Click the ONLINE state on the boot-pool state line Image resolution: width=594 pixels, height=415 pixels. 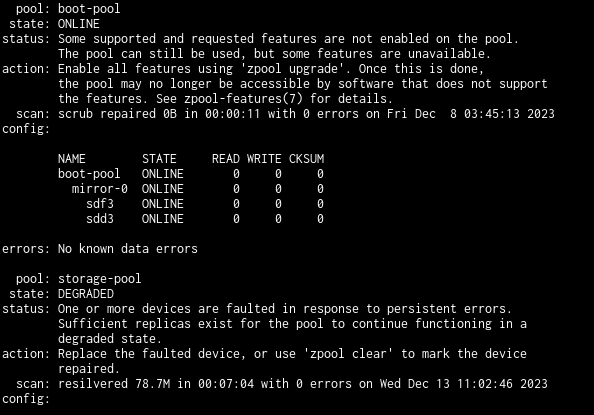point(78,24)
